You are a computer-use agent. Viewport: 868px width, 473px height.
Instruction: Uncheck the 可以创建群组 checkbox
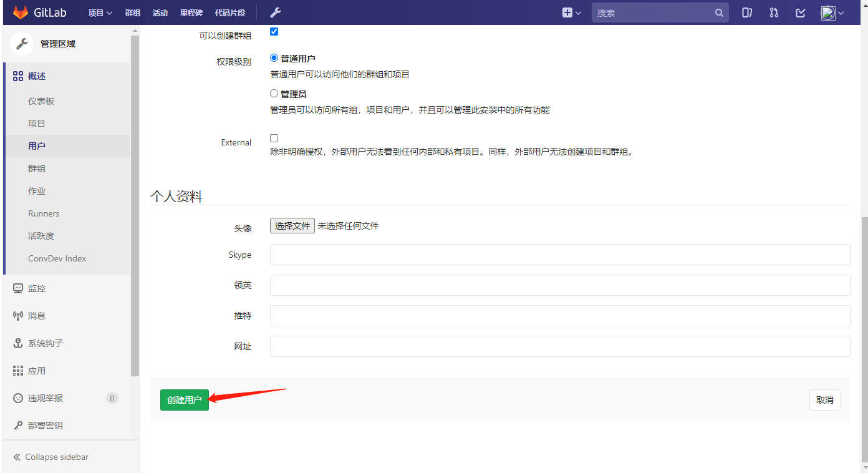pos(274,31)
